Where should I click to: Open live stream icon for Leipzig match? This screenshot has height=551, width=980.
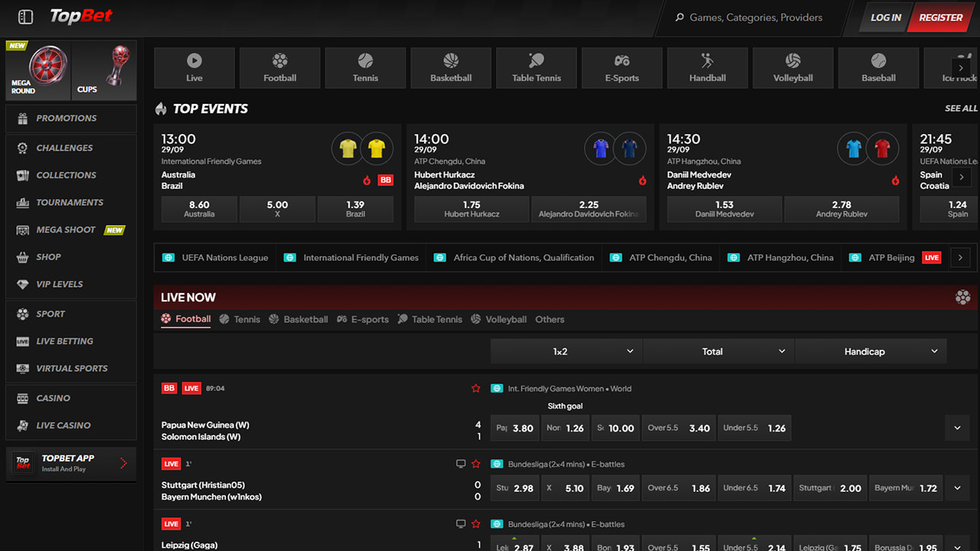point(461,524)
